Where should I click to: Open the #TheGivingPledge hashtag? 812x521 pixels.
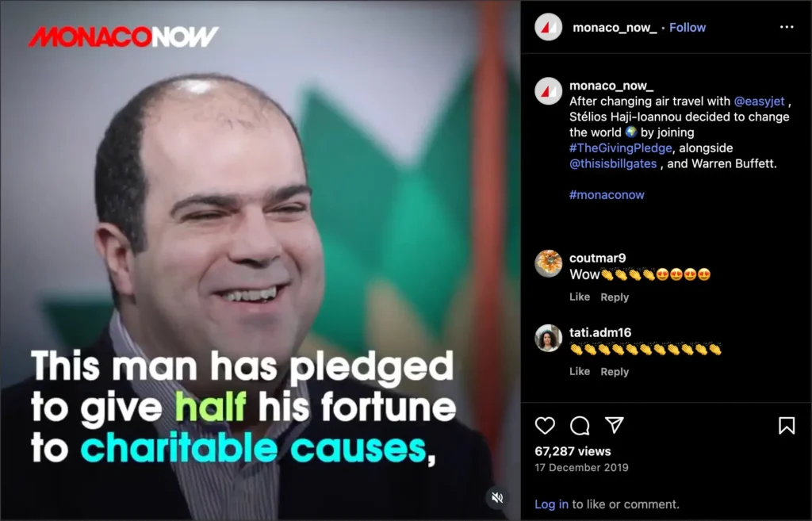click(620, 147)
